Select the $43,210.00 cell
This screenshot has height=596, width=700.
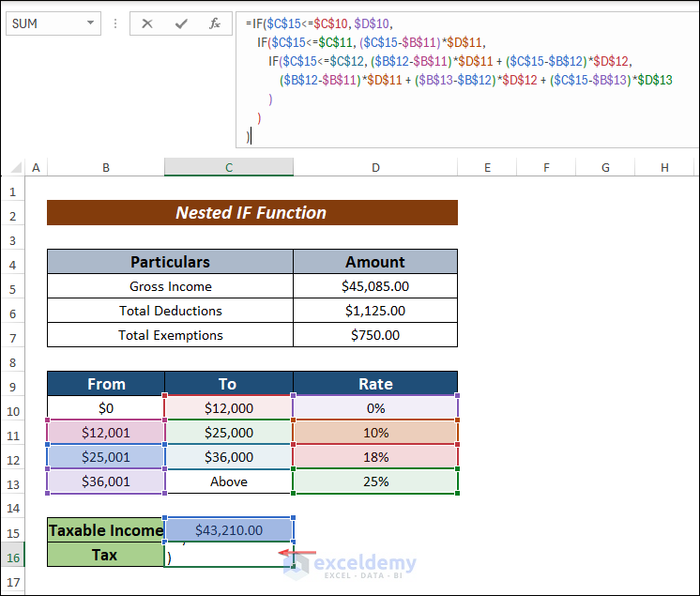229,530
